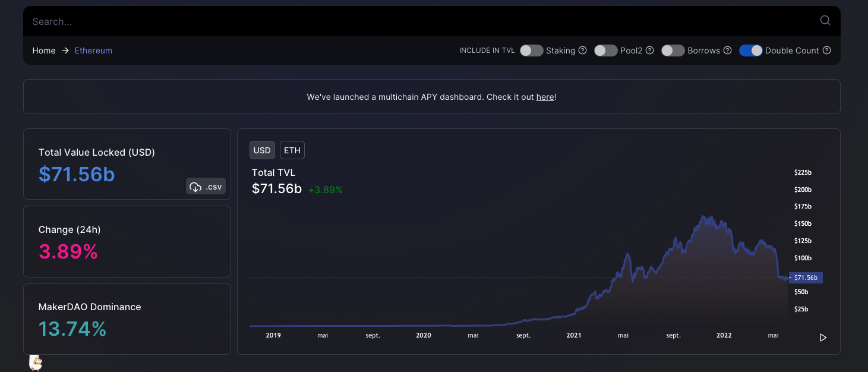This screenshot has width=868, height=372.
Task: Click the llama mascot icon
Action: point(36,362)
